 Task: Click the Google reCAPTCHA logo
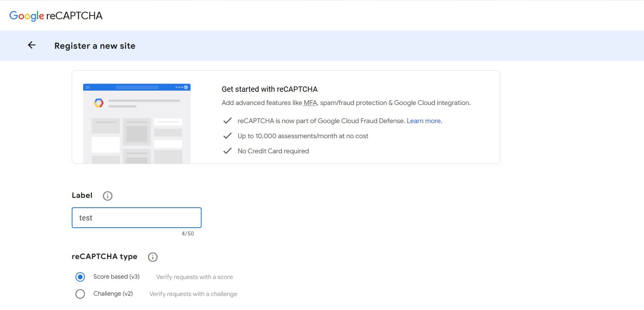pos(56,15)
